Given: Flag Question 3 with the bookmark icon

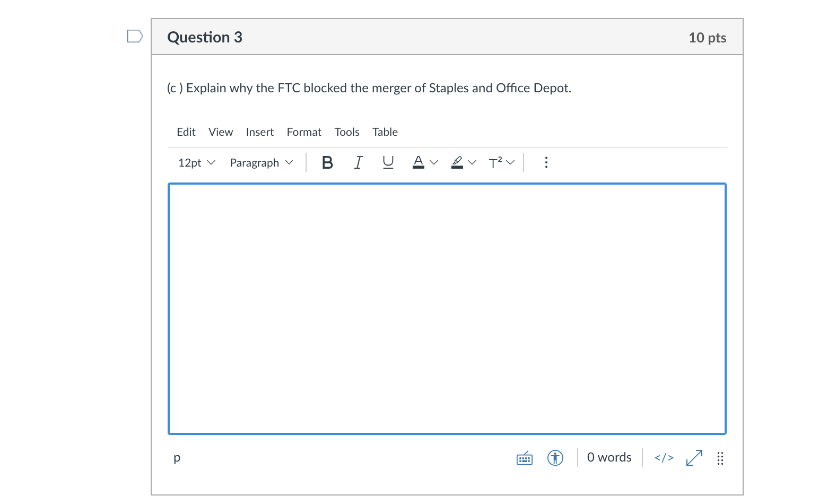Looking at the screenshot, I should 135,36.
